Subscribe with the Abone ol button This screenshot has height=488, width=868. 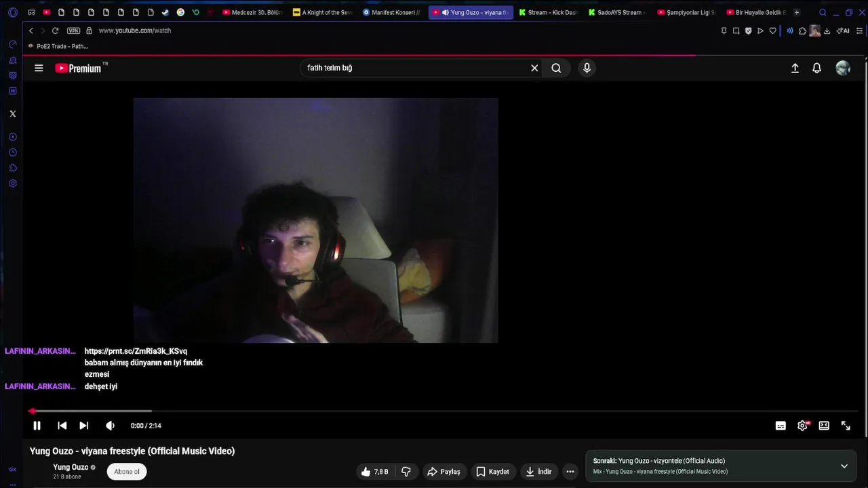(x=127, y=472)
